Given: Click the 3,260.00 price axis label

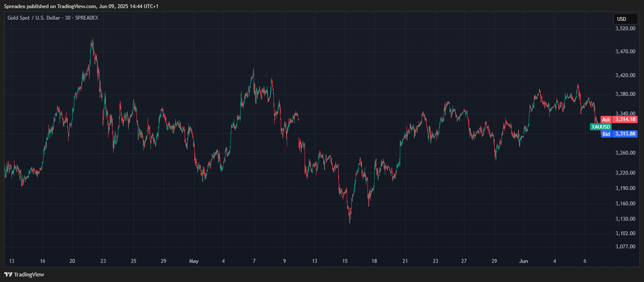Looking at the screenshot, I should pyautogui.click(x=625, y=153).
